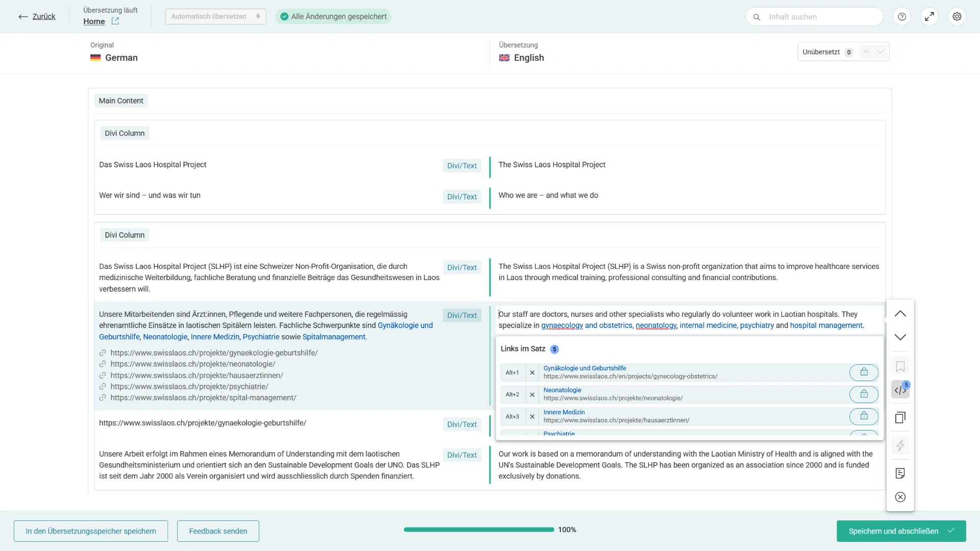Click link icon beside the psychiatrie source URL

[103, 387]
